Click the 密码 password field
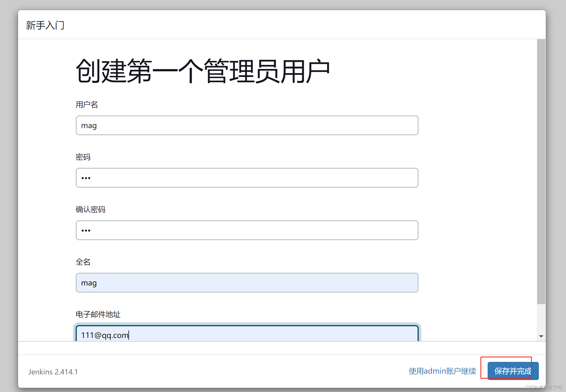This screenshot has width=566, height=392. click(x=247, y=178)
